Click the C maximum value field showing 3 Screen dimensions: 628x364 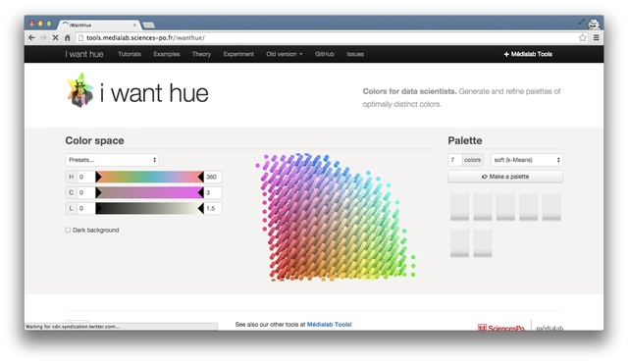coord(213,192)
